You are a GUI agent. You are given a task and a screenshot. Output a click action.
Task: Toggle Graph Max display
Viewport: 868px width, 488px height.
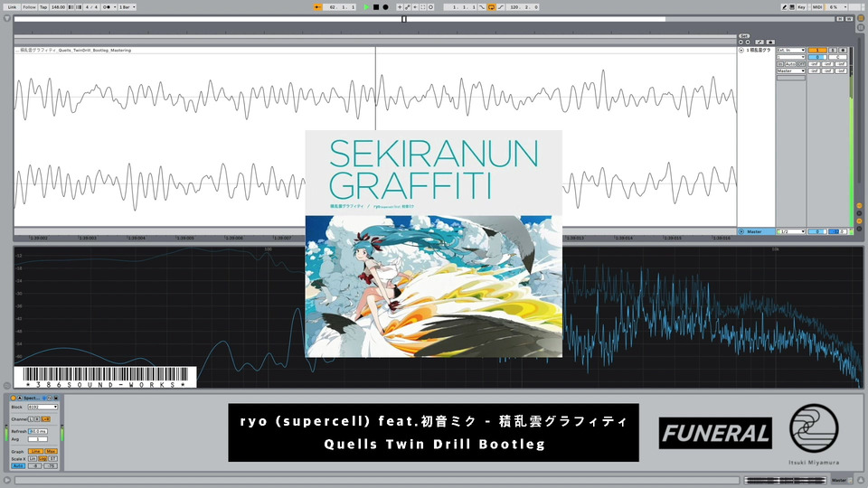pyautogui.click(x=51, y=452)
